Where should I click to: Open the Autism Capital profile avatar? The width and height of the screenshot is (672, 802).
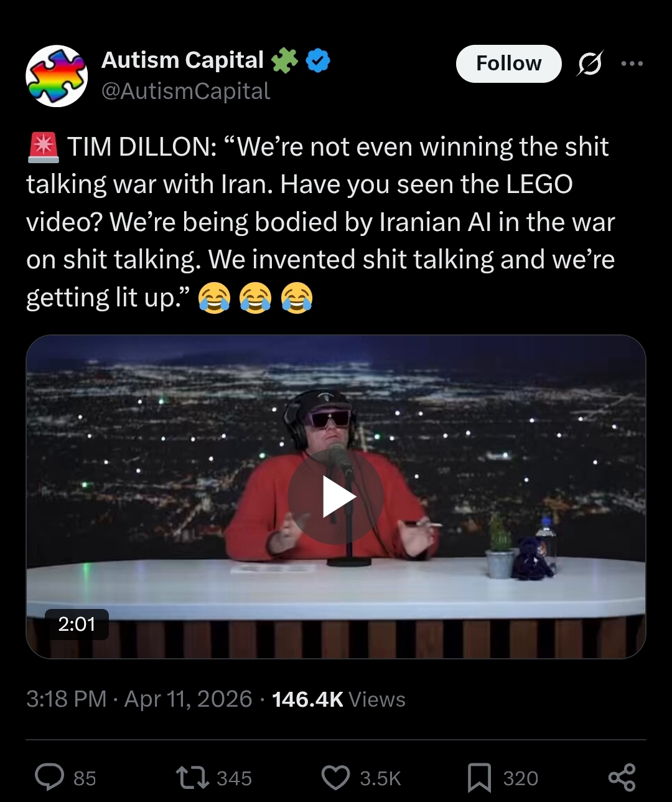[x=57, y=76]
